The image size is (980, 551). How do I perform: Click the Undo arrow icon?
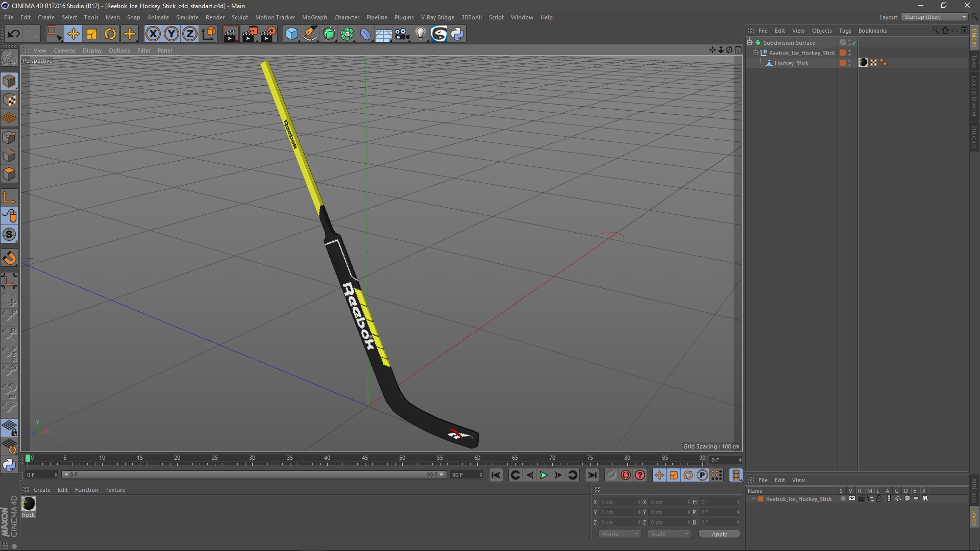pos(13,34)
